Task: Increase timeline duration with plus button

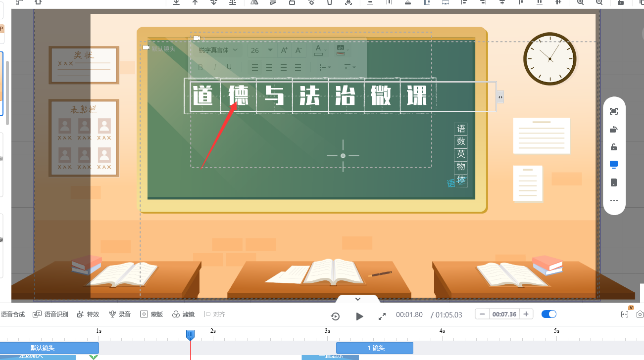Action: point(526,314)
